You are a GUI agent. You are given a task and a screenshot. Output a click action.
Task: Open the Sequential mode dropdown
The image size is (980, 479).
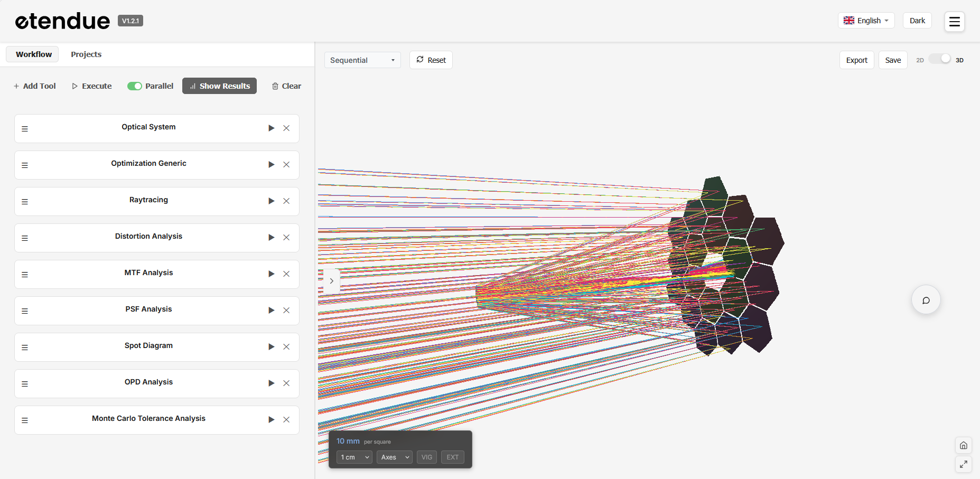362,60
